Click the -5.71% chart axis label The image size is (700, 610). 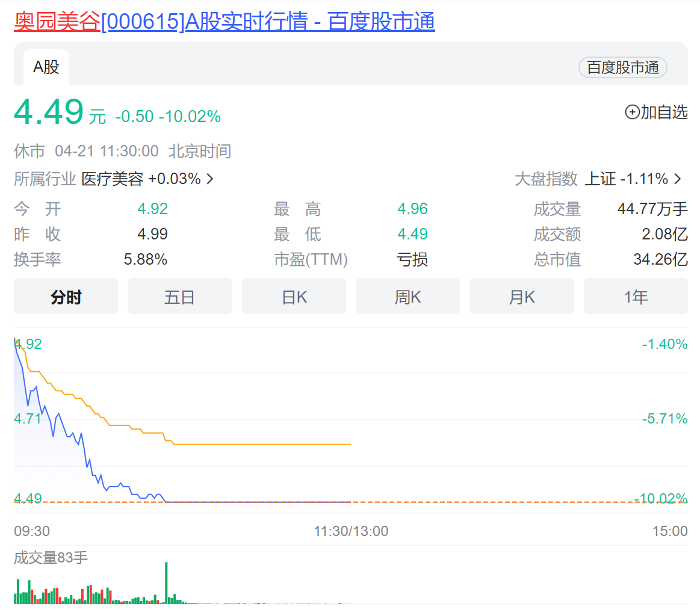(x=664, y=419)
